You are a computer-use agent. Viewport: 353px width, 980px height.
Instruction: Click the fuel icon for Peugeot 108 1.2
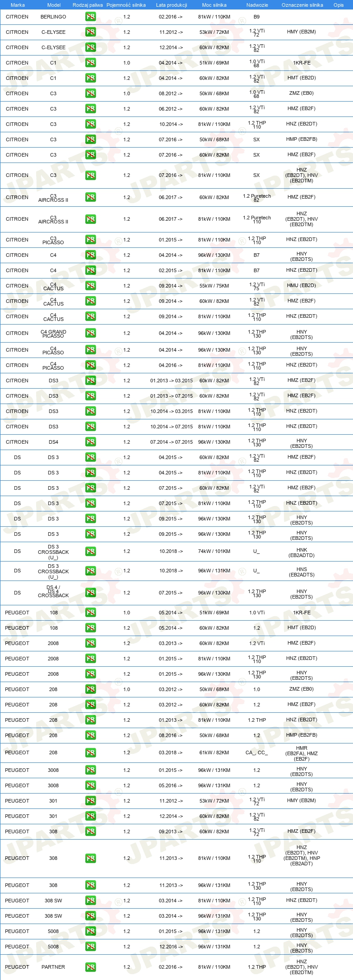click(90, 628)
